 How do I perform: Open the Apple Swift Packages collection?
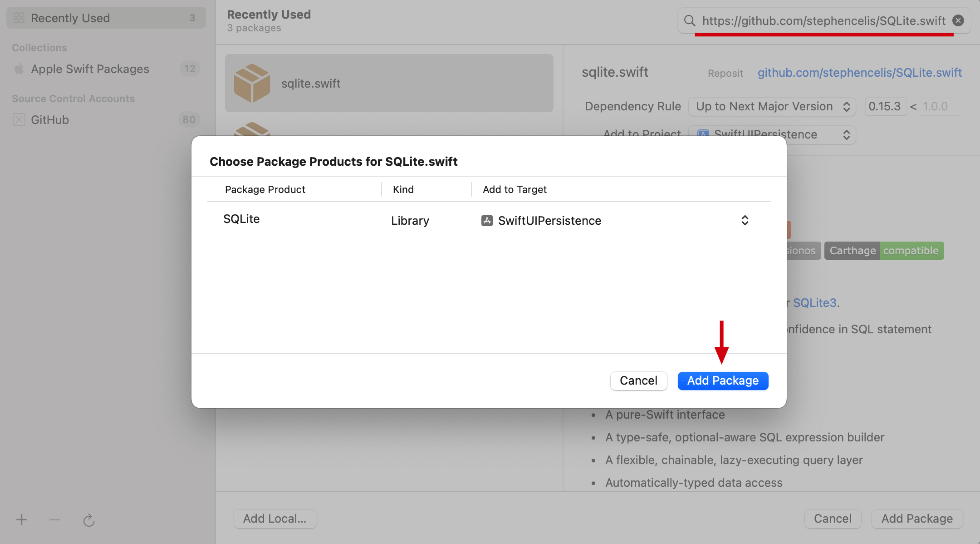[106, 69]
